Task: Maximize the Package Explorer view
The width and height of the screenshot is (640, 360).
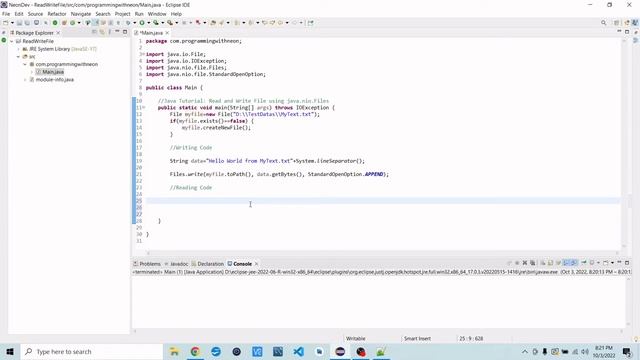Action: 125,32
